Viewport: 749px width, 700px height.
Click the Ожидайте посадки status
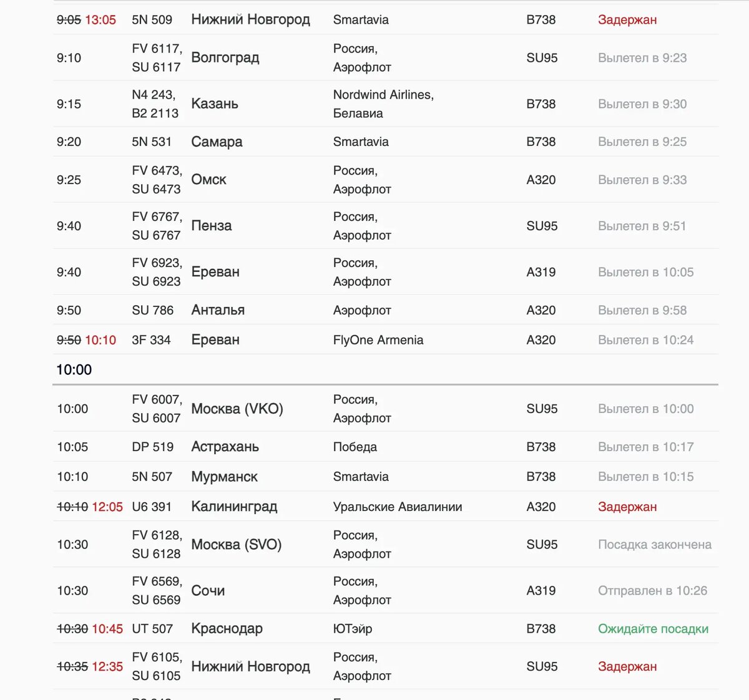(654, 629)
